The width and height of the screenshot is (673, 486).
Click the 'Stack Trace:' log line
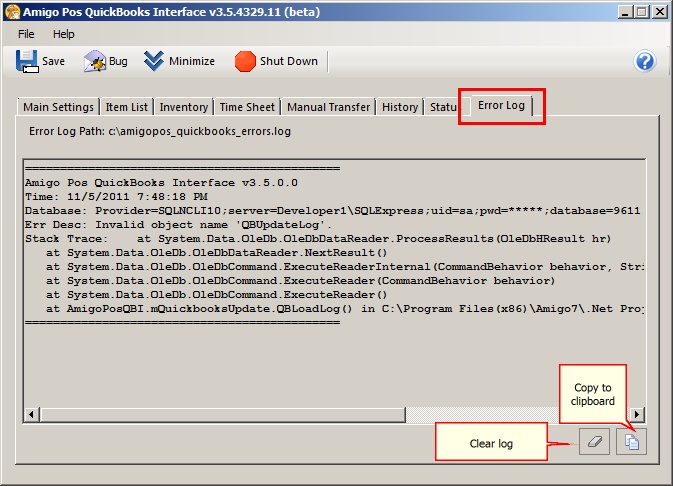pyautogui.click(x=318, y=239)
